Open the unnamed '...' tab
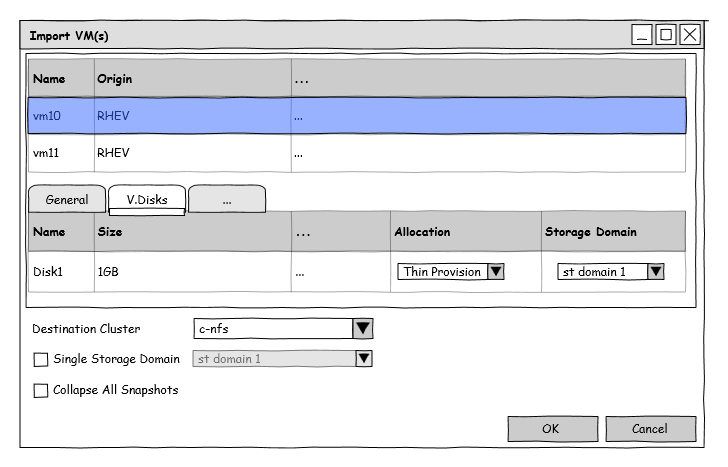Screen dimensions: 728x467 click(227, 200)
